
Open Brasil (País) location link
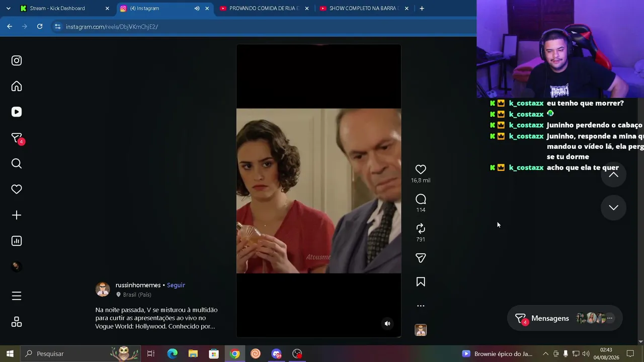tap(137, 295)
